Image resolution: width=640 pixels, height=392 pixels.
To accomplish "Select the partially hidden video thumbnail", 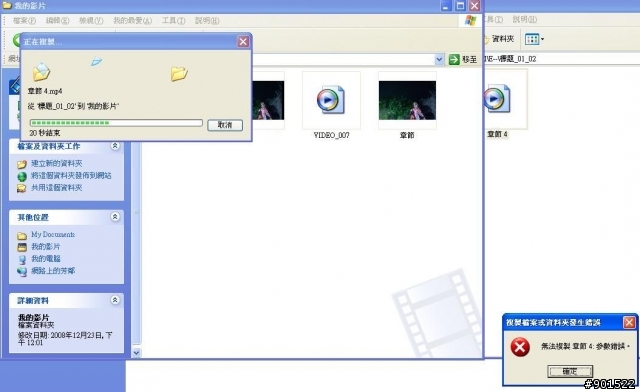I will point(268,100).
